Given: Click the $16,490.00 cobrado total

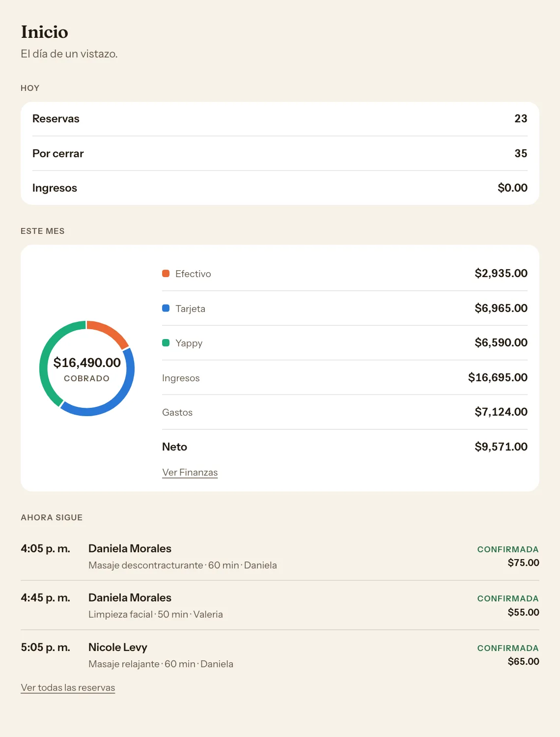Looking at the screenshot, I should coord(87,363).
